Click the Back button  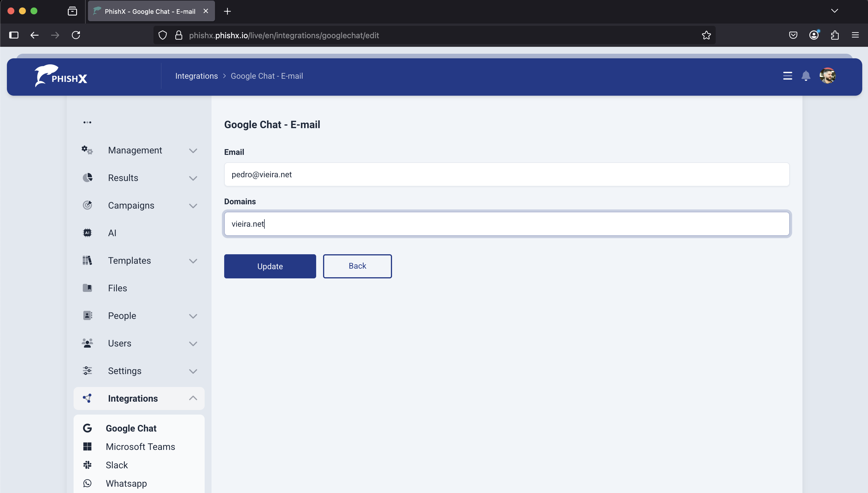tap(357, 266)
